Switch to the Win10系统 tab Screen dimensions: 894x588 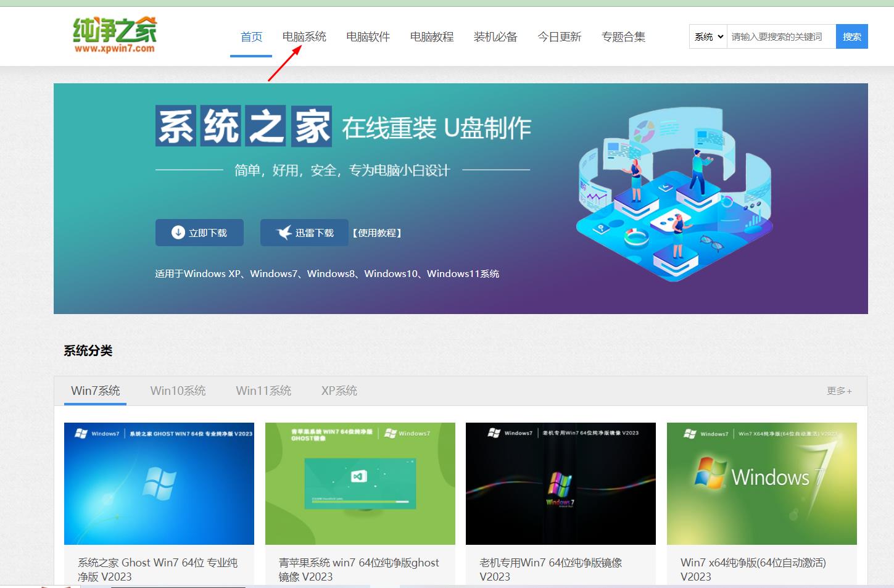click(178, 390)
